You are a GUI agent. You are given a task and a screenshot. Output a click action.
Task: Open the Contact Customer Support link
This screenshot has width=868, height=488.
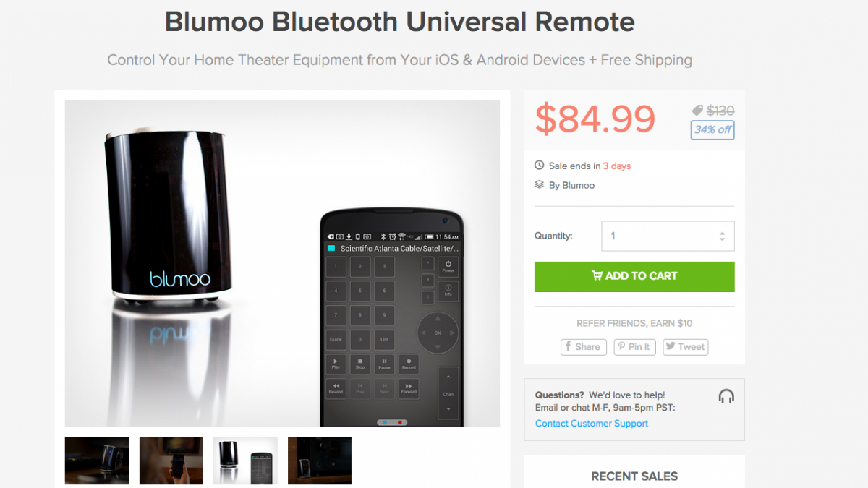click(x=592, y=424)
